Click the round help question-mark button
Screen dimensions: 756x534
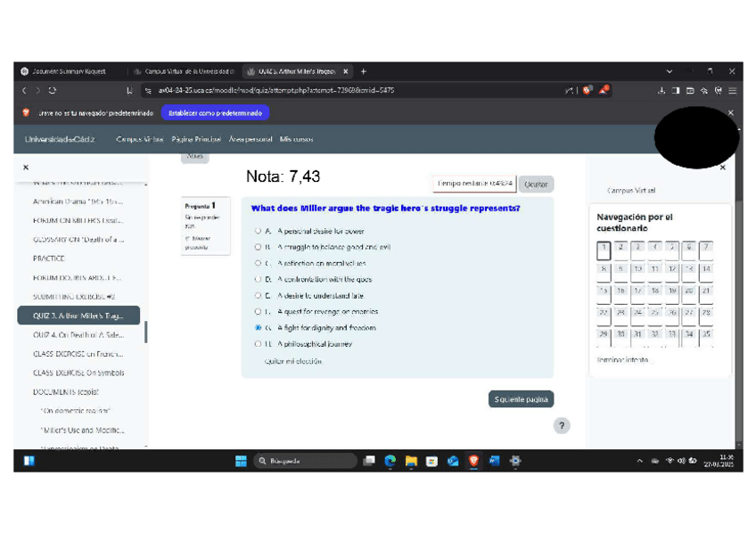(x=562, y=425)
